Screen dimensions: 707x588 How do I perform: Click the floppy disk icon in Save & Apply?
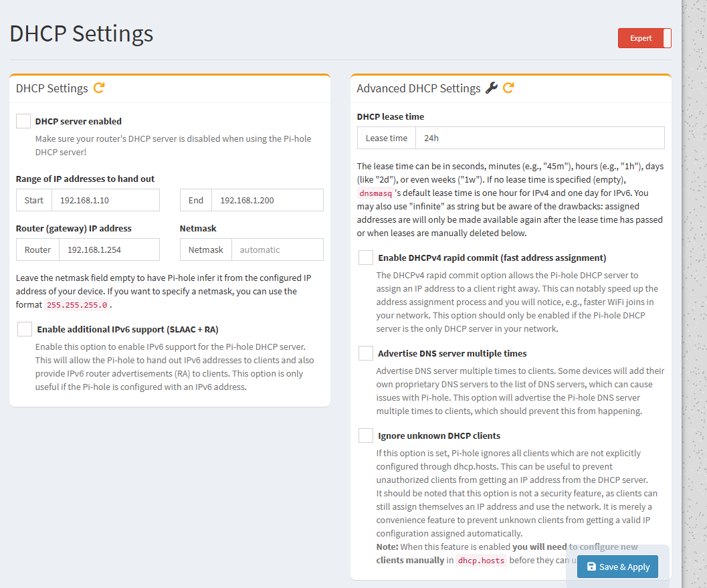coord(591,567)
